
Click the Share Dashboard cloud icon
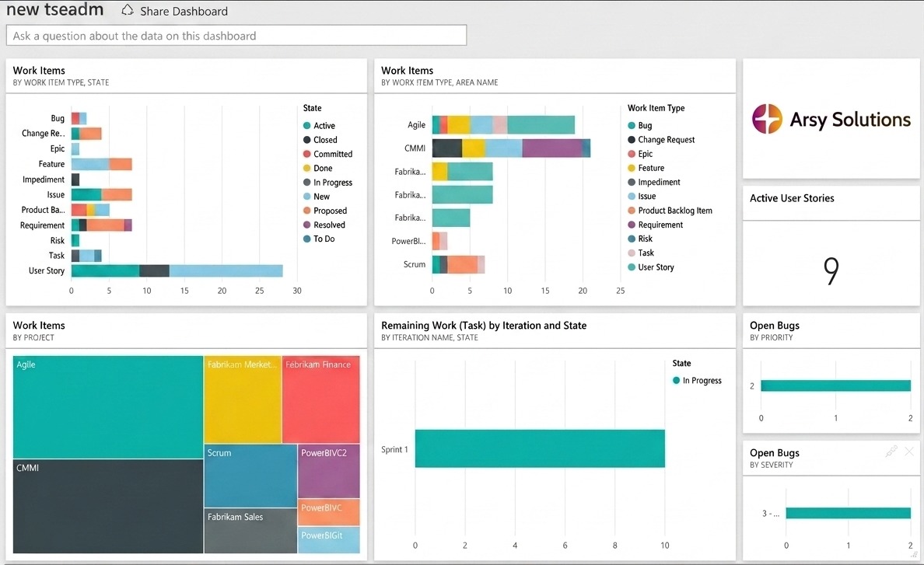coord(128,10)
